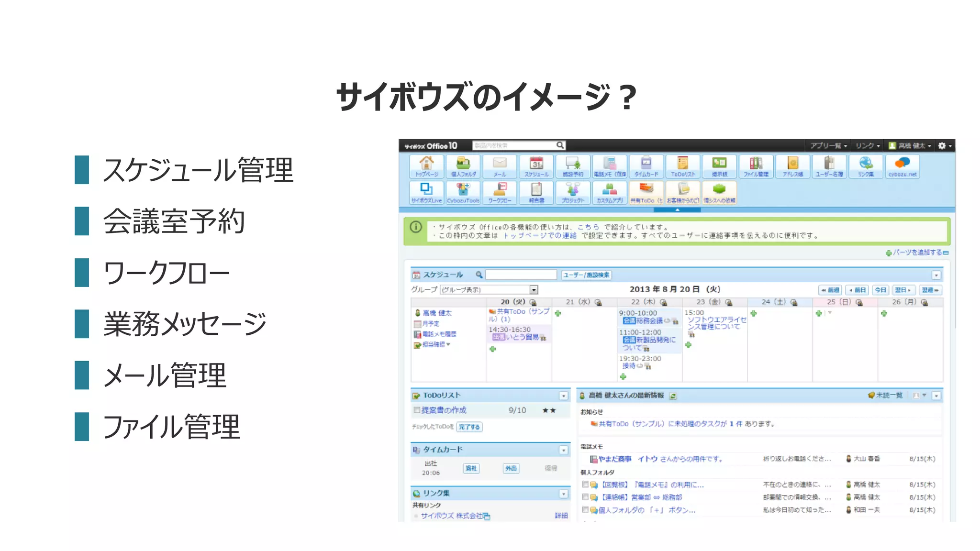980x551 pixels.
Task: Open the 共有ToDo toolbar icon
Action: coord(646,193)
